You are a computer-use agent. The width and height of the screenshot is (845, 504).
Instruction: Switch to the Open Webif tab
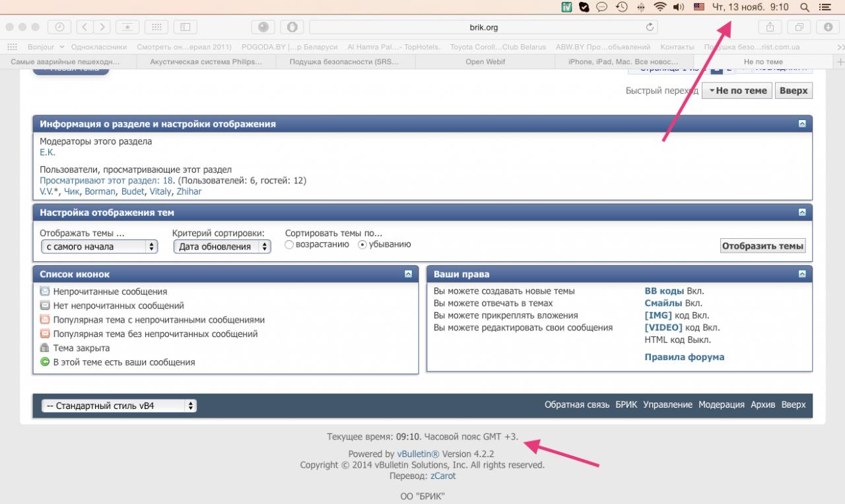[485, 62]
